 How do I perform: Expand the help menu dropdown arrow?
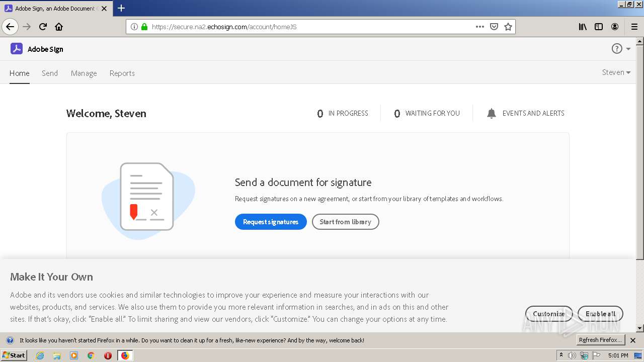pyautogui.click(x=628, y=49)
